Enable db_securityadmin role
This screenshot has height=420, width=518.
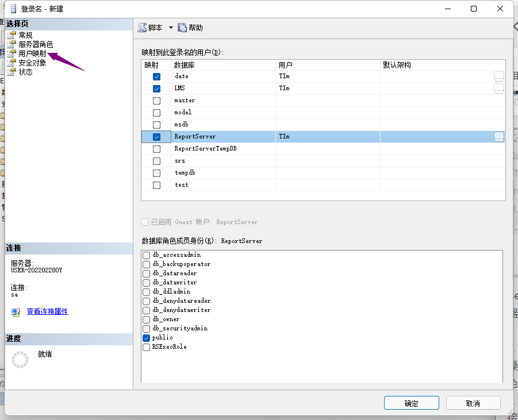147,329
